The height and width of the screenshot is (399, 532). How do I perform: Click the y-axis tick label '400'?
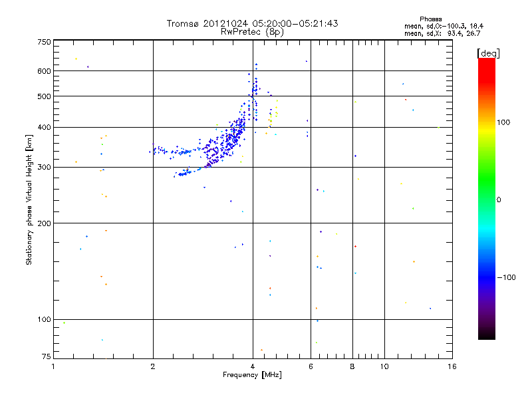tap(44, 127)
